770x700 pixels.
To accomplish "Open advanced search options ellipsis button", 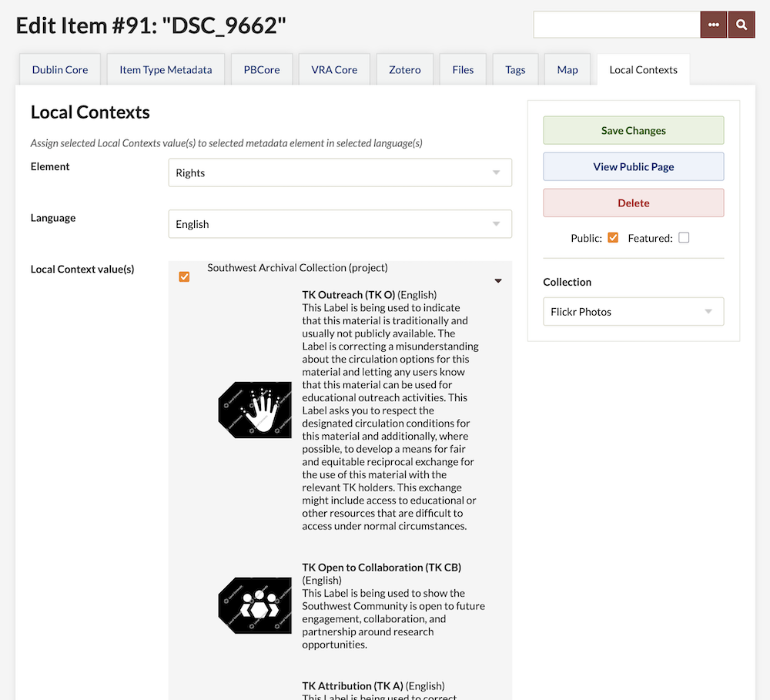I will pos(714,25).
